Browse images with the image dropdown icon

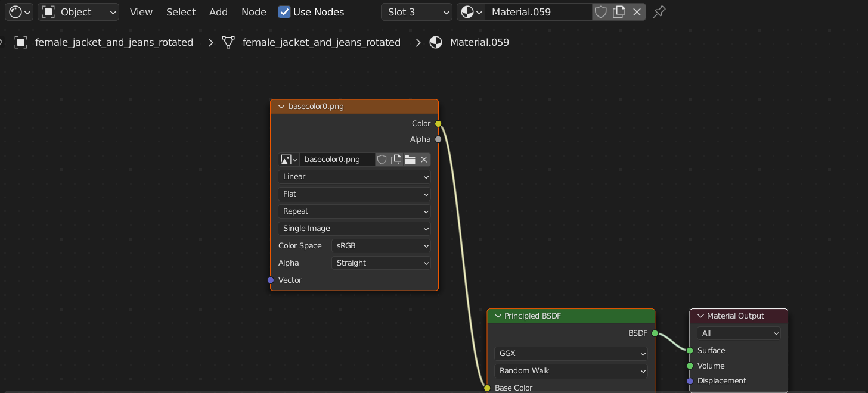tap(289, 160)
